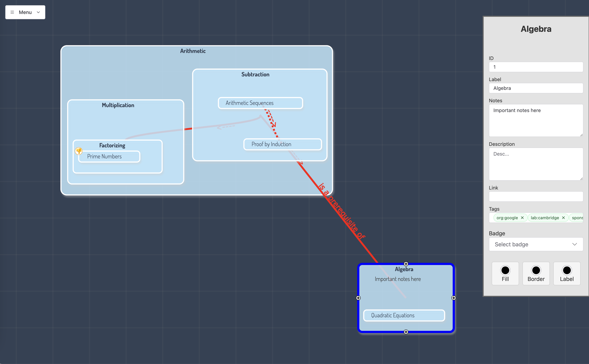Screen dimensions: 589x364
Task: Click the thumbs-down badge on Prime Numbers
Action: pos(79,151)
